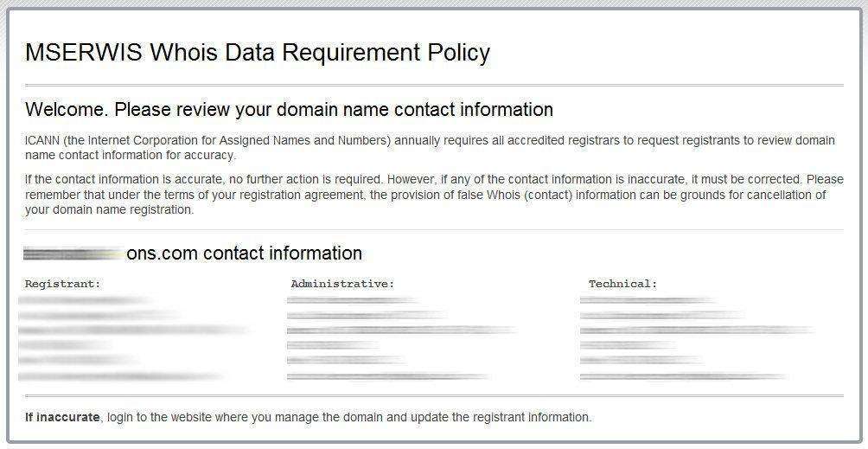This screenshot has width=868, height=449.
Task: Select the Administrative: column label
Action: 342,284
